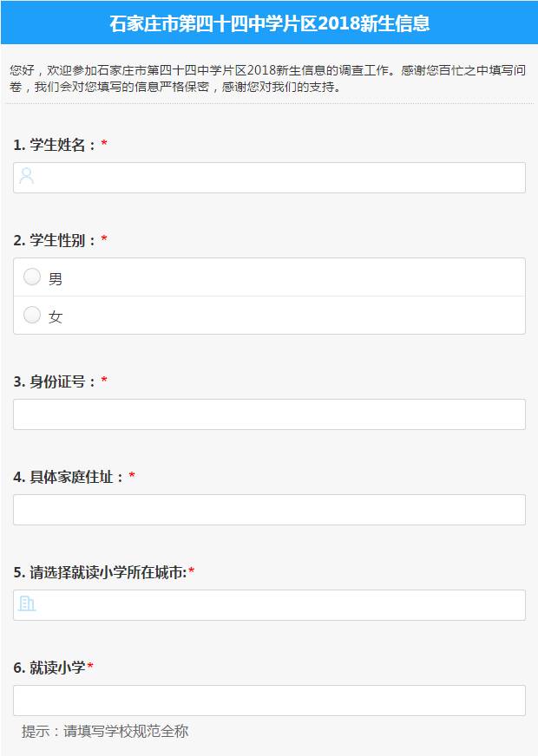Click the question label 4. 具体家庭住址
The image size is (538, 756).
(69, 477)
